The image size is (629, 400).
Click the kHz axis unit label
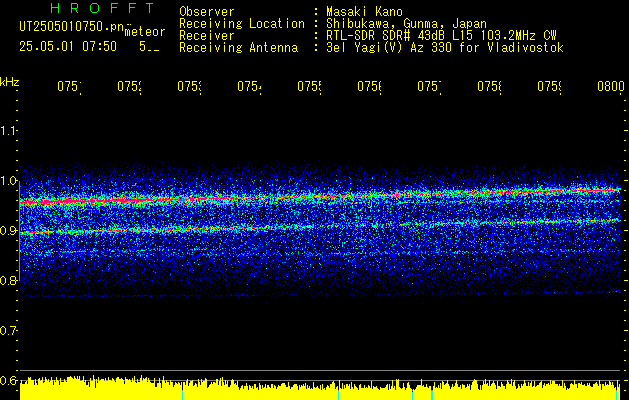10,82
